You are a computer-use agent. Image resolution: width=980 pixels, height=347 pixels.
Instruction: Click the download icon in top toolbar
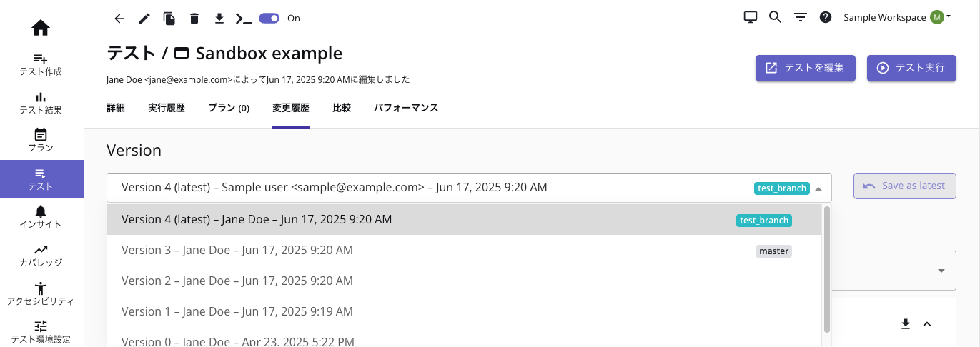click(219, 19)
